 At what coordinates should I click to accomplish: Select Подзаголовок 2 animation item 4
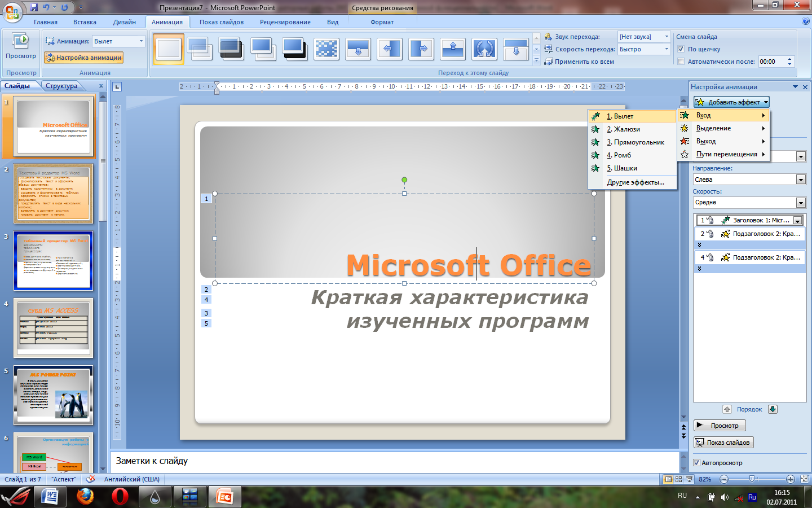pyautogui.click(x=749, y=257)
